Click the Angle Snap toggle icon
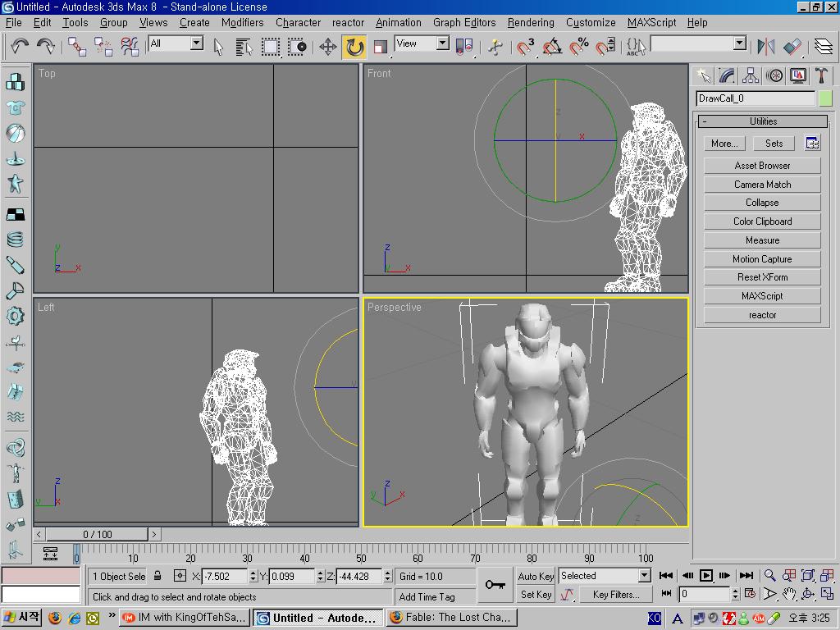This screenshot has height=630, width=840. point(552,47)
